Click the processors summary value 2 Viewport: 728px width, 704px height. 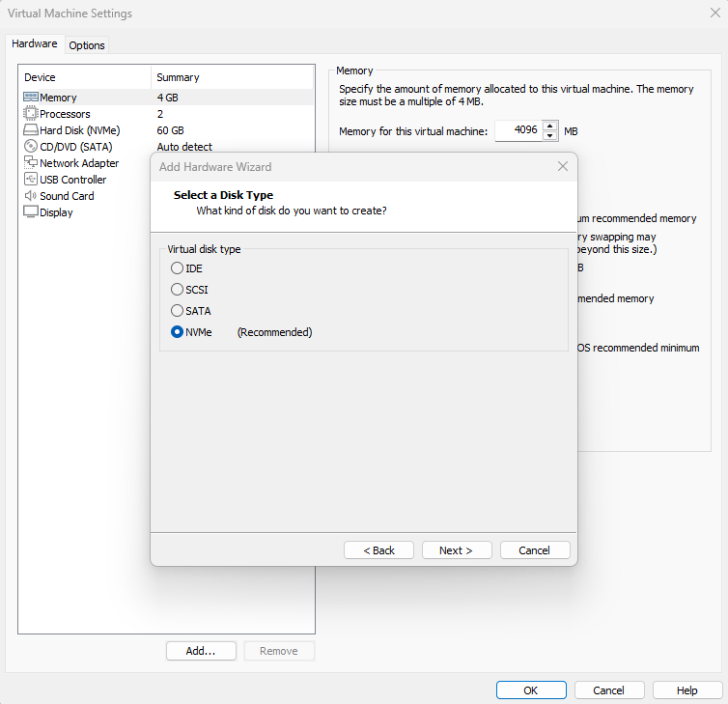tap(160, 114)
